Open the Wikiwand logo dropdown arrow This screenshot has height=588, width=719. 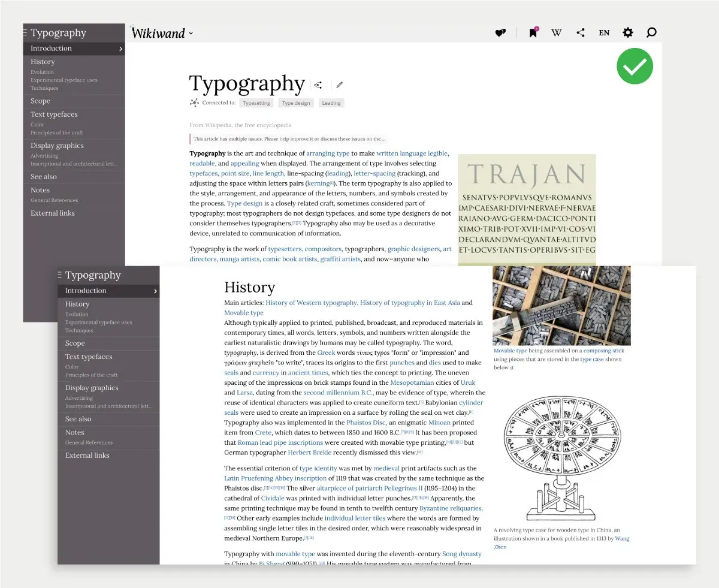pos(191,34)
